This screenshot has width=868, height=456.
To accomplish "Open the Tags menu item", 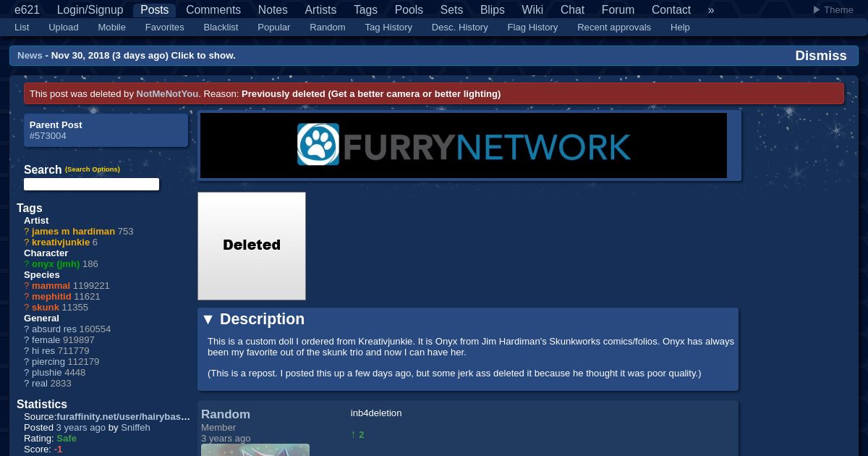I will tap(365, 10).
